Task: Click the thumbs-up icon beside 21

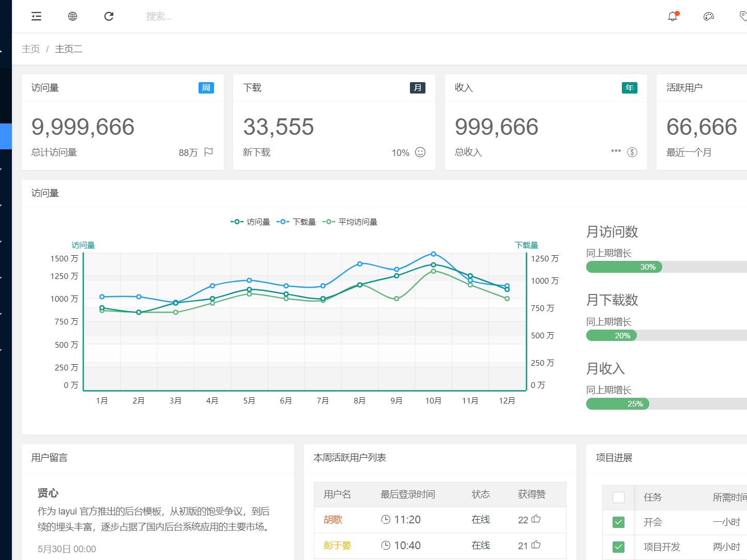Action: click(536, 545)
